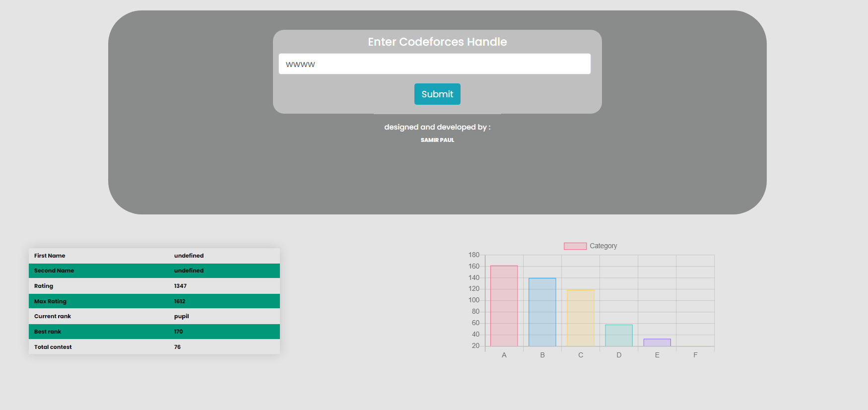Click the Codeforces handle input field

[x=435, y=64]
